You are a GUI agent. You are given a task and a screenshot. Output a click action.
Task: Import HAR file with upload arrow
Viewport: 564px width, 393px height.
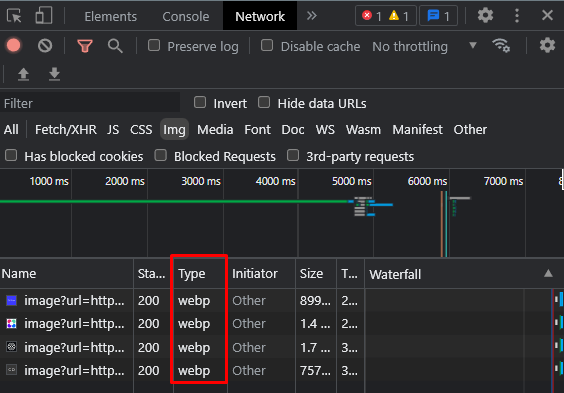(x=23, y=74)
